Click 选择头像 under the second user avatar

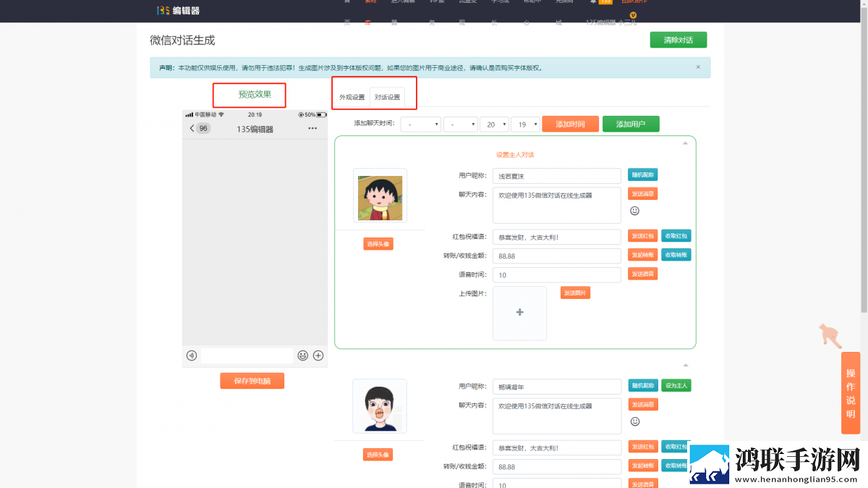coord(378,455)
